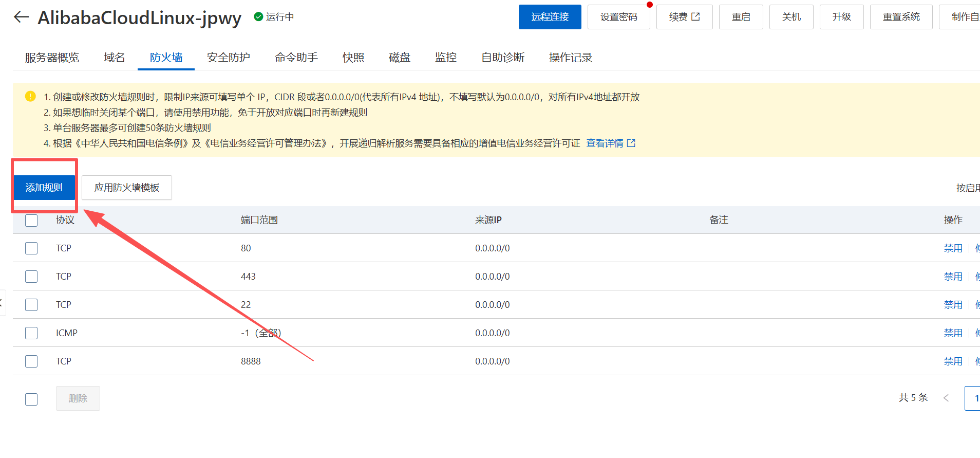Open 查看详情 external link

coord(610,143)
